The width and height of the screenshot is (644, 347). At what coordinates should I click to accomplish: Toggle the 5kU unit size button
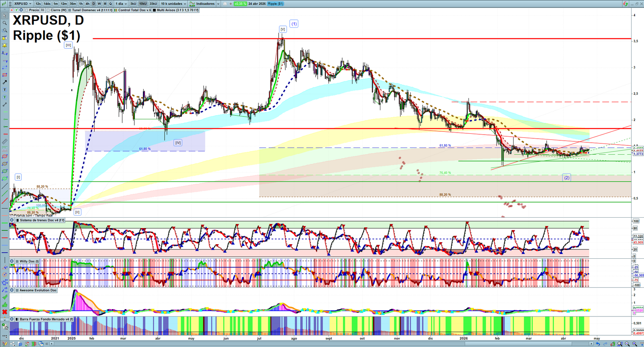(133, 4)
